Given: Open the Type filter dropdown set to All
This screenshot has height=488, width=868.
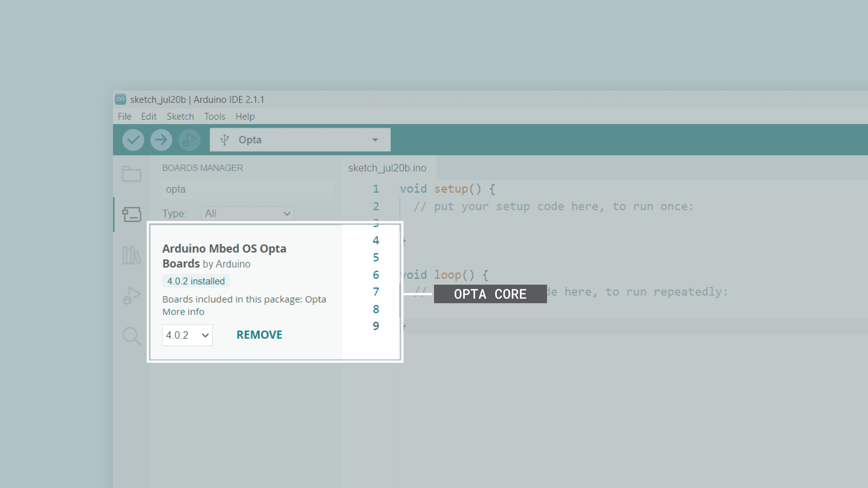Looking at the screenshot, I should coord(247,213).
